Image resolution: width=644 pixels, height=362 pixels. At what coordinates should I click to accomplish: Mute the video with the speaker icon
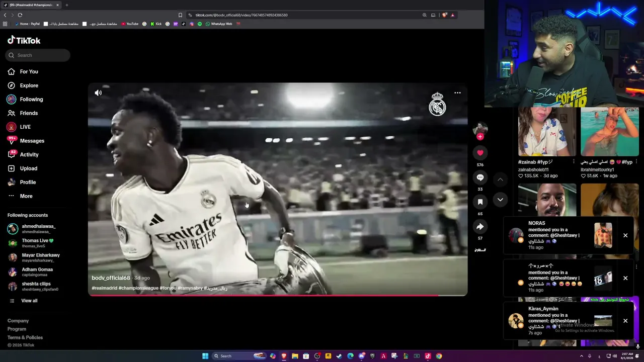tap(98, 93)
